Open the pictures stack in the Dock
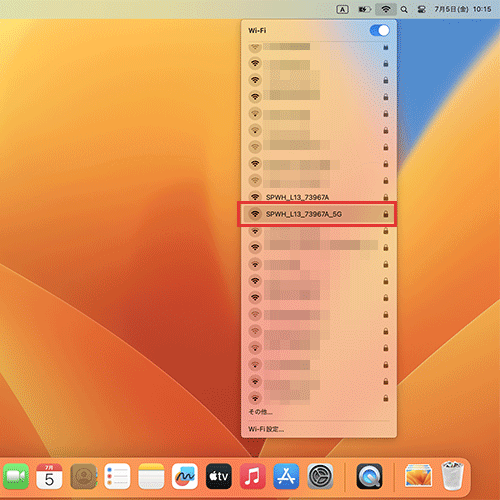 pos(419,476)
